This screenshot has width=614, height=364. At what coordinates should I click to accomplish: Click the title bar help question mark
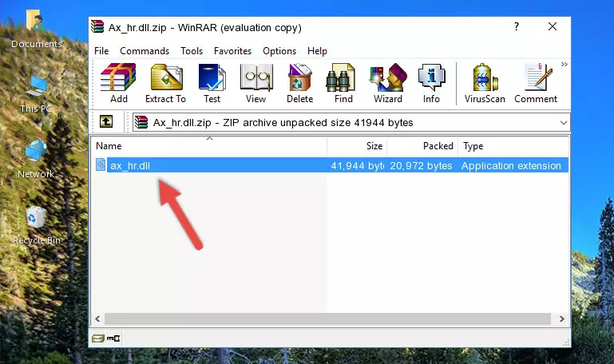tap(517, 26)
